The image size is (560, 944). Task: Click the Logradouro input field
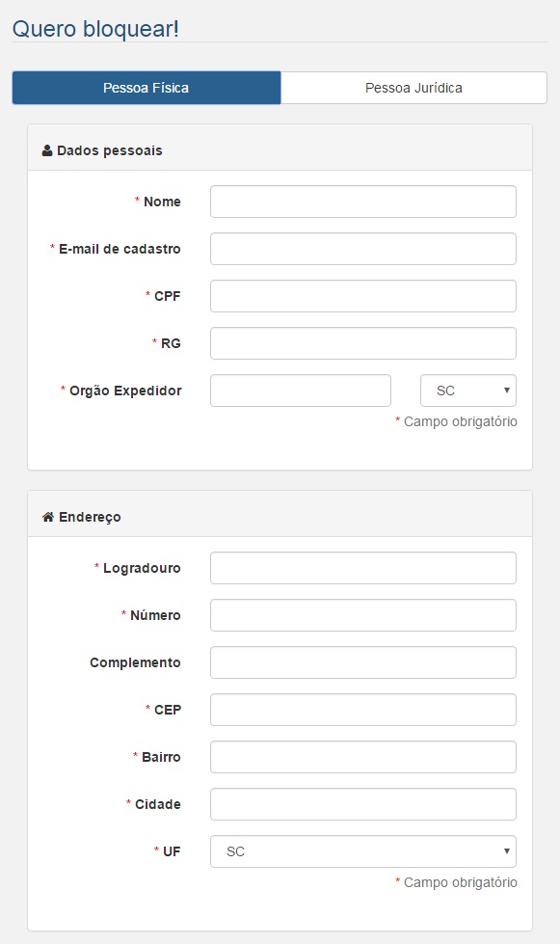[x=363, y=568]
